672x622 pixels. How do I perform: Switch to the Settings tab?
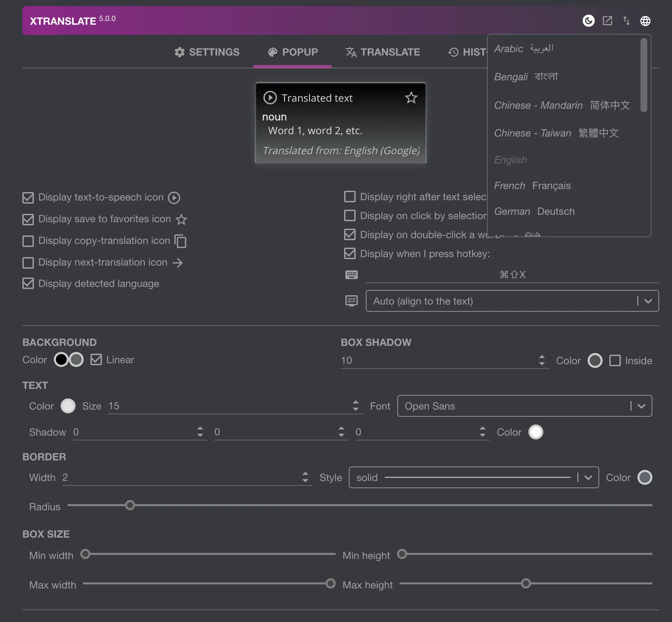tap(207, 52)
